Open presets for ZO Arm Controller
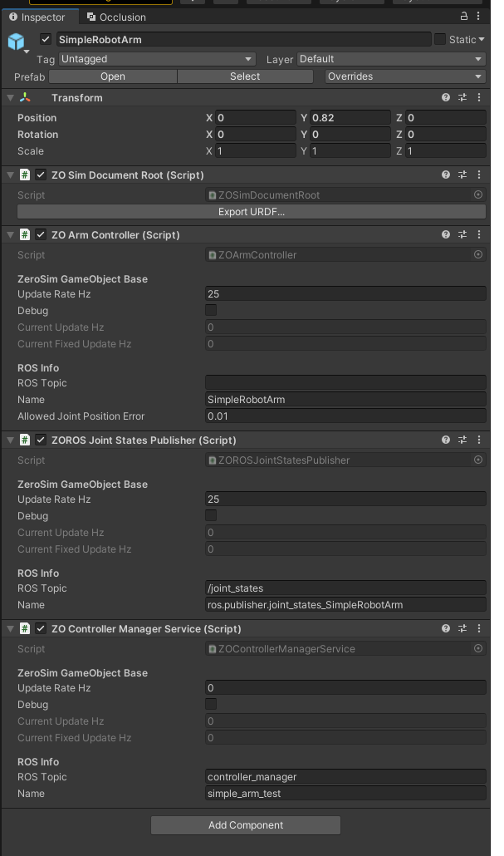The image size is (504, 856). click(462, 235)
